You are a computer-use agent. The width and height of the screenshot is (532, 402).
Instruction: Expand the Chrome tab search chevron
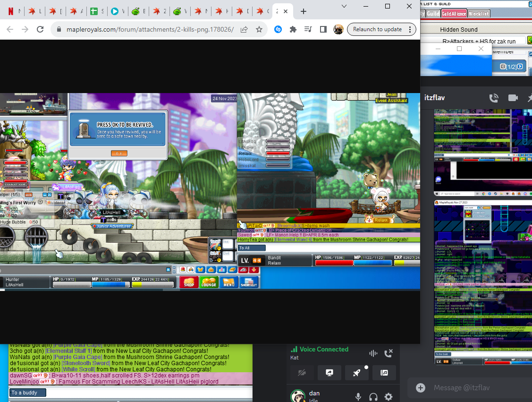345,6
